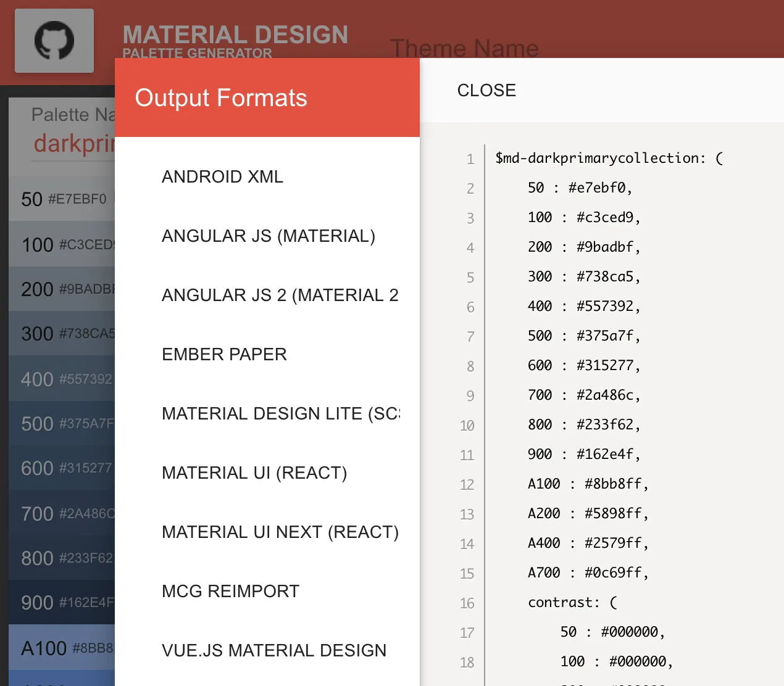
Task: Select the 400 #557392 color swatch
Action: coord(62,379)
